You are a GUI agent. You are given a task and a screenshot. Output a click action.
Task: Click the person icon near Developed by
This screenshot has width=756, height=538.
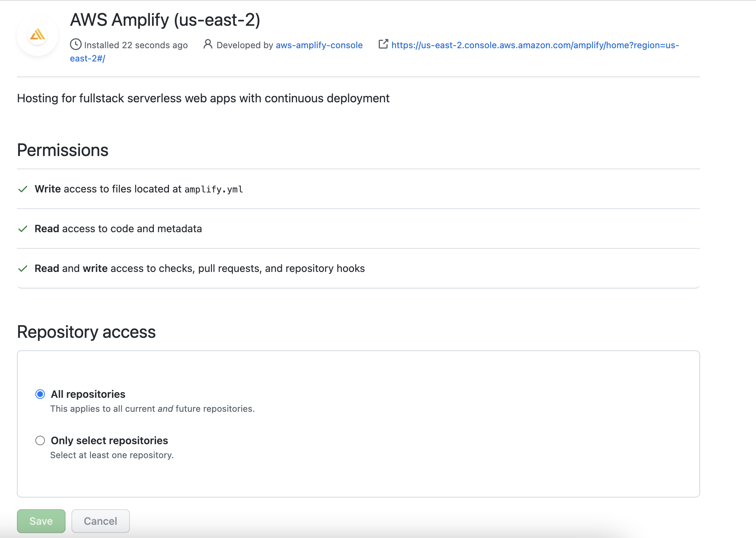[208, 45]
